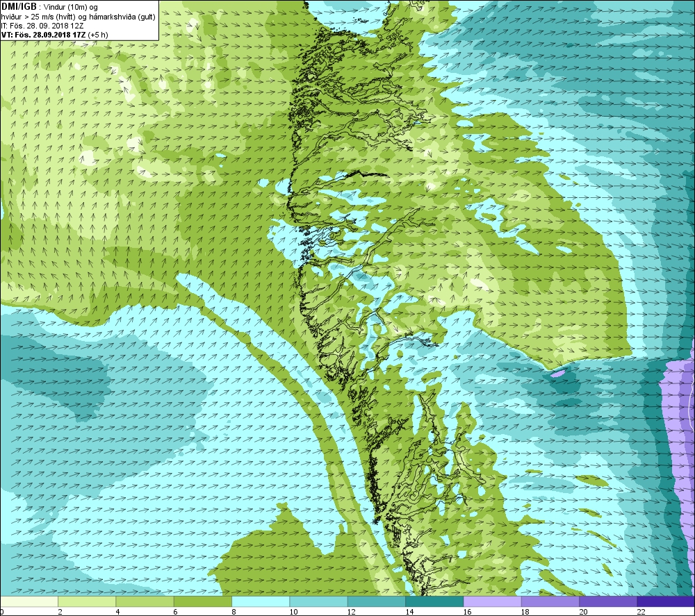The width and height of the screenshot is (695, 616).
Task: Click the 'Vindur (10m) og' header text
Action: 71,8
